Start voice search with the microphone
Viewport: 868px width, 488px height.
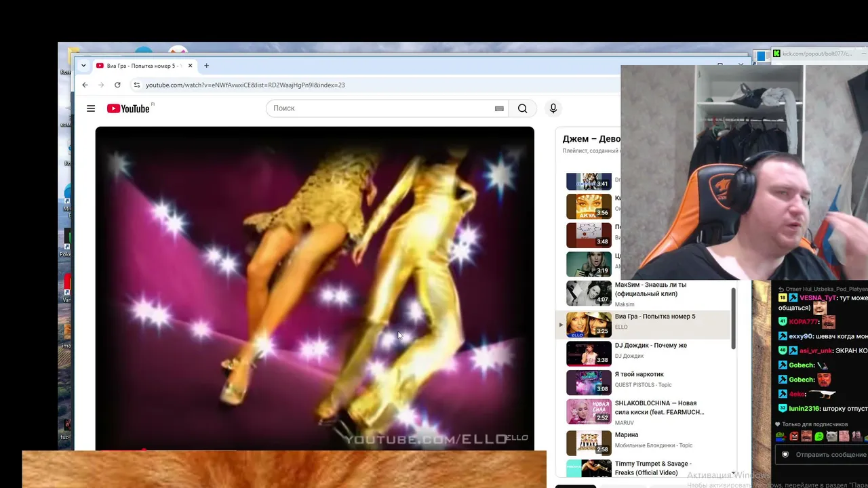[553, 108]
